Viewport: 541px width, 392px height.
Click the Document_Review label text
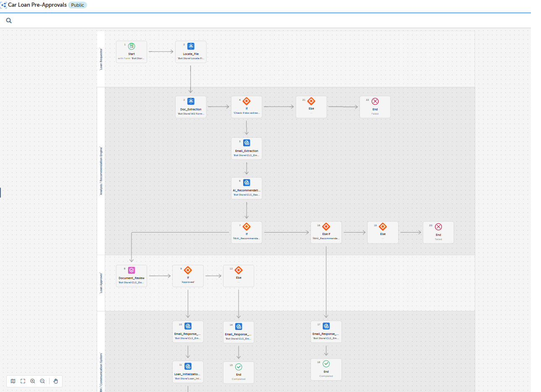(131, 278)
